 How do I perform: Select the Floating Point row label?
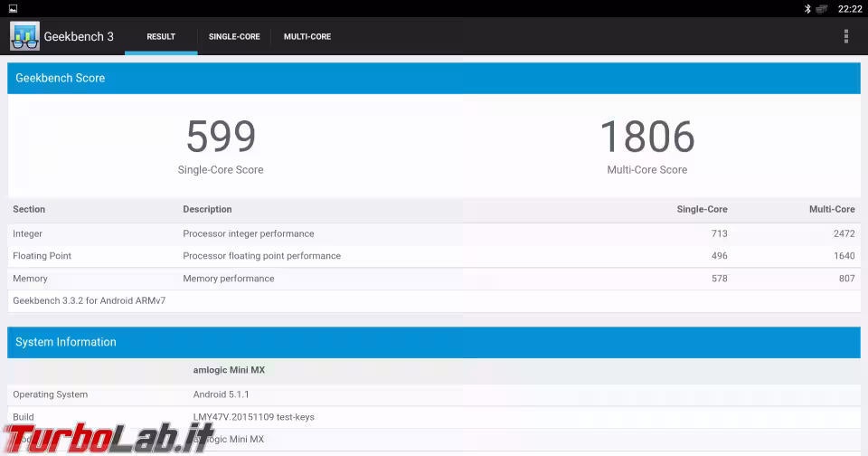(x=42, y=256)
